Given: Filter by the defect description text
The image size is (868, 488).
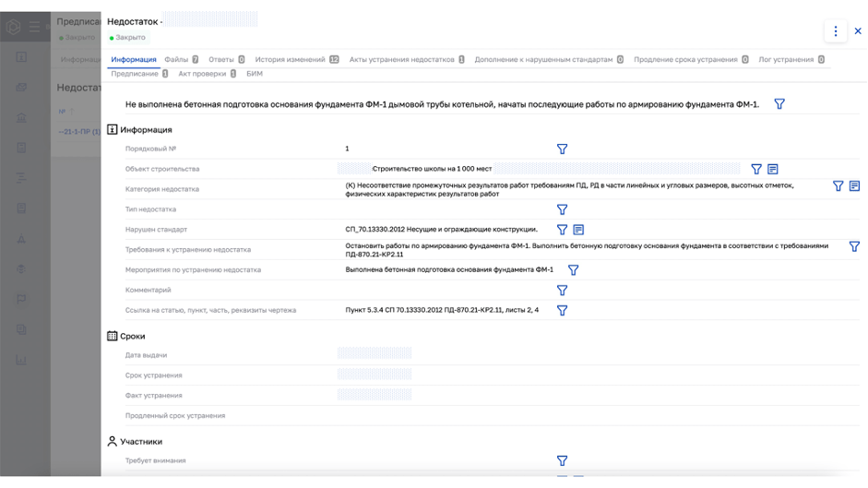Looking at the screenshot, I should tap(779, 104).
